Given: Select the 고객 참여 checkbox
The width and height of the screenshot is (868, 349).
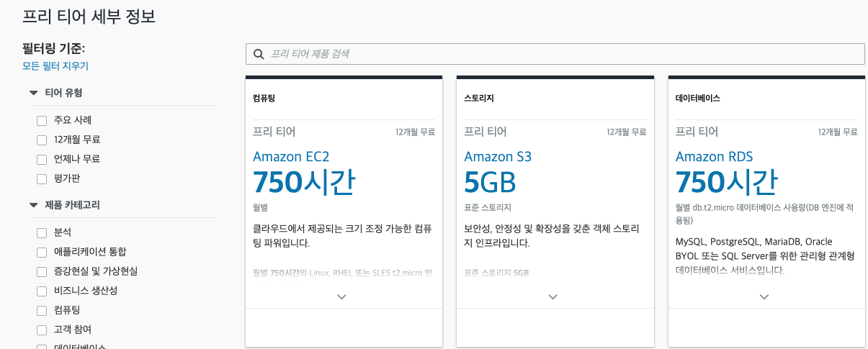Looking at the screenshot, I should (x=42, y=330).
